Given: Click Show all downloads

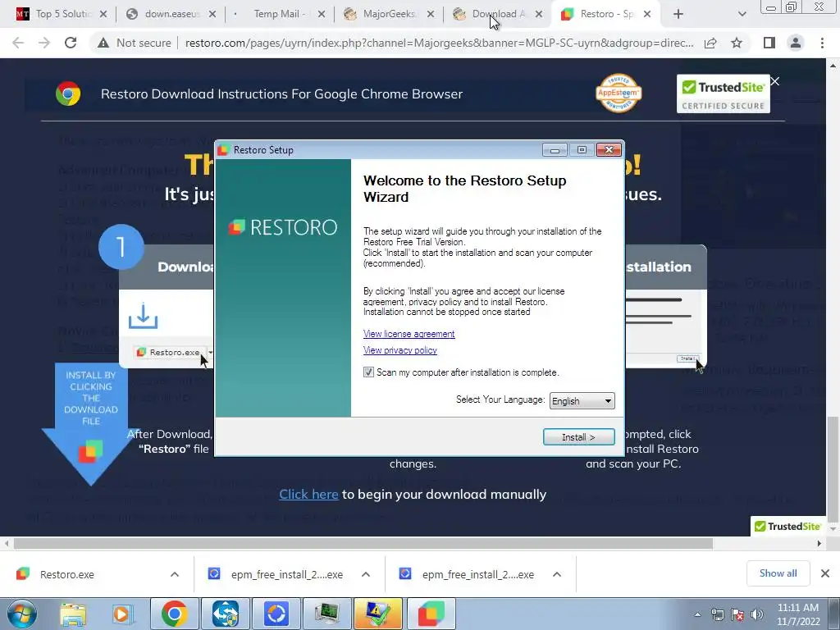Looking at the screenshot, I should (x=778, y=573).
